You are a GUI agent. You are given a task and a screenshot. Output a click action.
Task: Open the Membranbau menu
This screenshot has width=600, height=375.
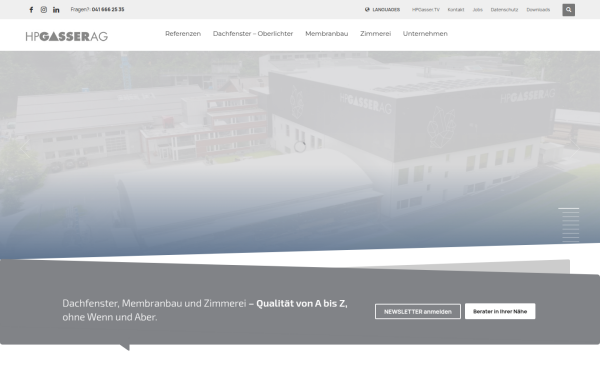point(327,34)
